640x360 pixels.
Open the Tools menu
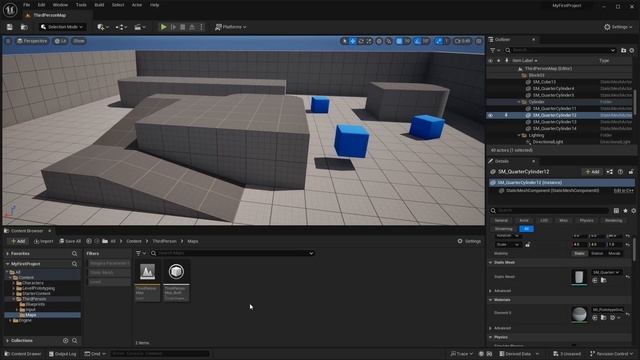pos(81,5)
